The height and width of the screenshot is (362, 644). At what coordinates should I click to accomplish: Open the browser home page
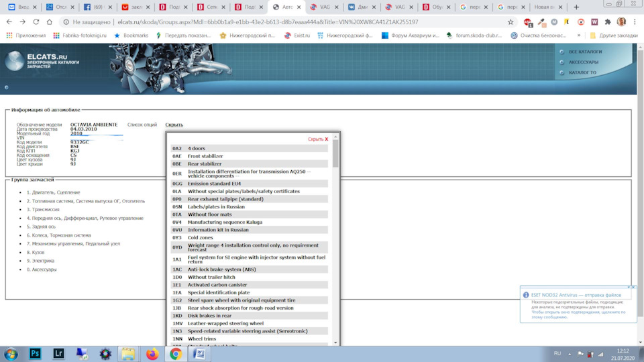click(49, 21)
